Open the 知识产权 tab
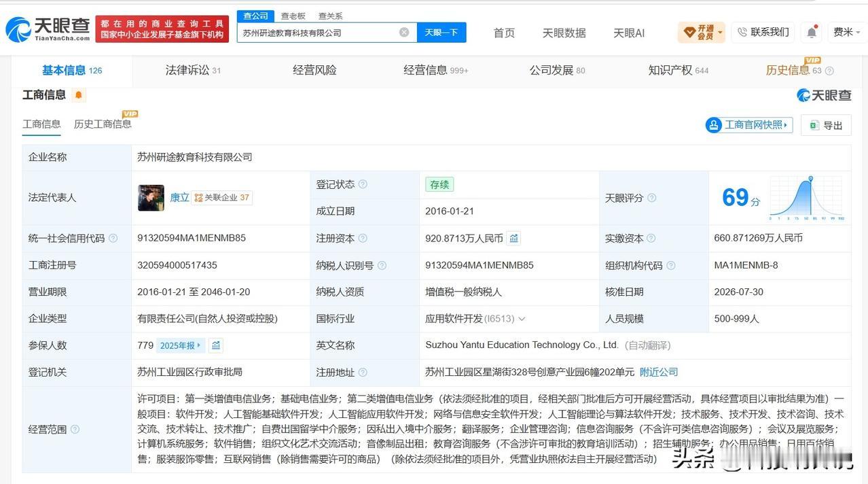Viewport: 868px width, 484px height. click(678, 70)
